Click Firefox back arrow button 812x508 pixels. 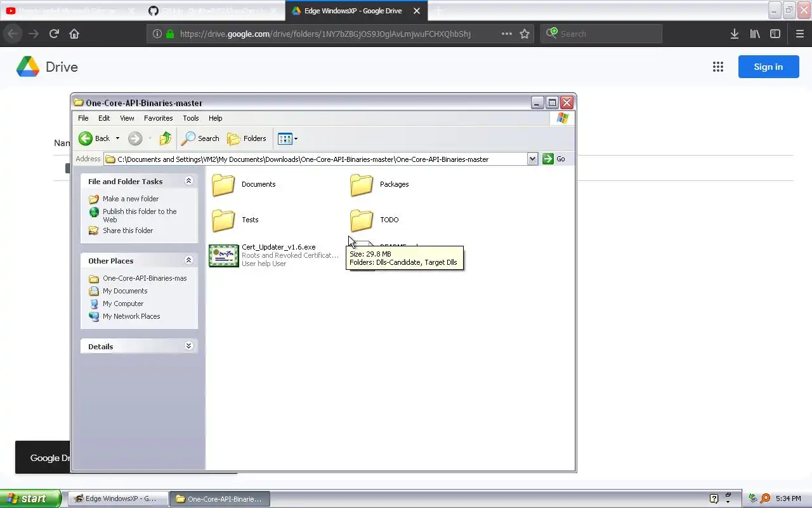13,34
